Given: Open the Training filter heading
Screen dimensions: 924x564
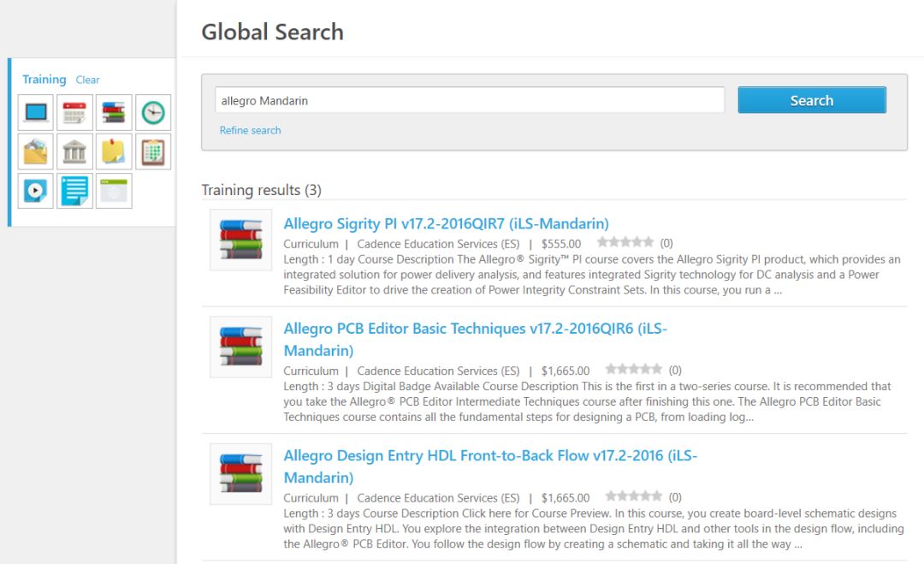Looking at the screenshot, I should click(x=44, y=79).
